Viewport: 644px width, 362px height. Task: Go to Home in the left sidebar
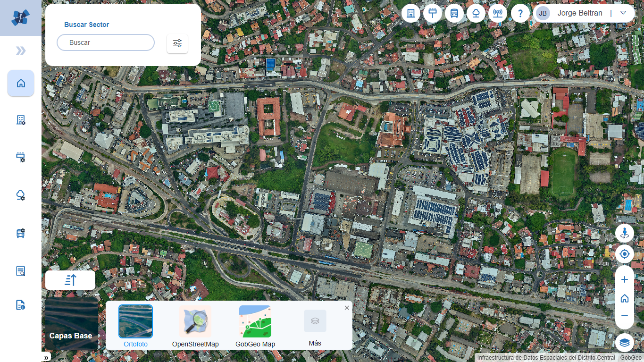(x=21, y=84)
